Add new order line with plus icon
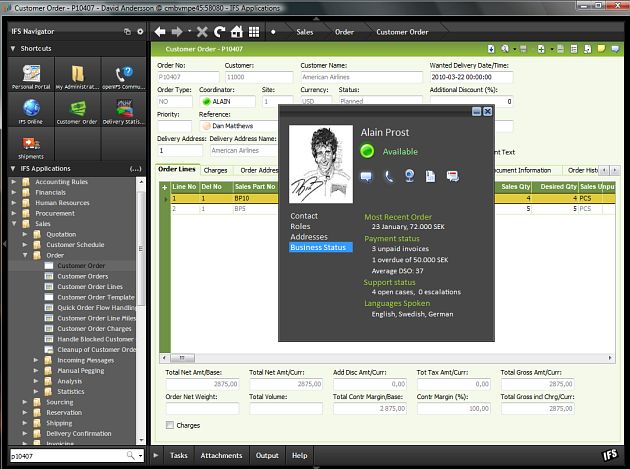Viewport: 630px width, 469px height. tap(164, 187)
